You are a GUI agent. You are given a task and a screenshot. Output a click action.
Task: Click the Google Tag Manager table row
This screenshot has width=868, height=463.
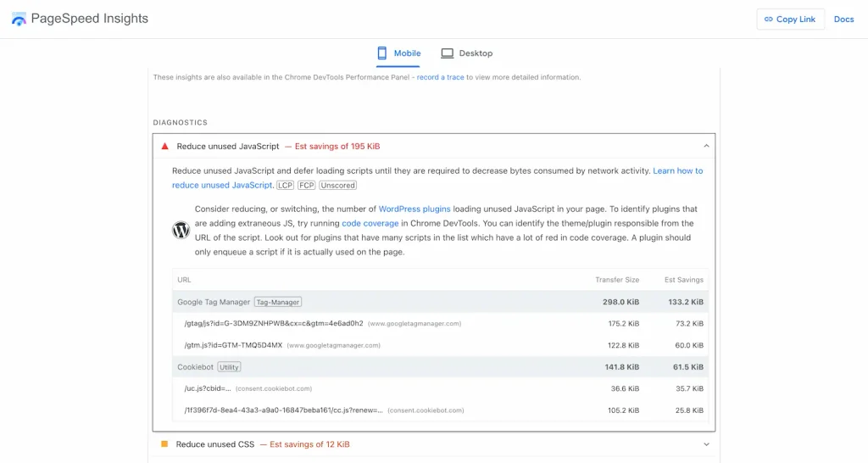coord(440,302)
